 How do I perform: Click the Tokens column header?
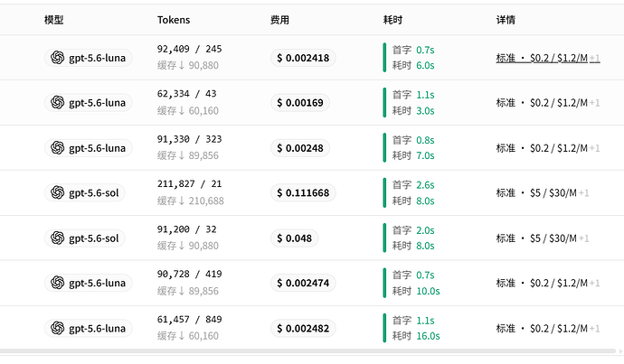(x=174, y=20)
